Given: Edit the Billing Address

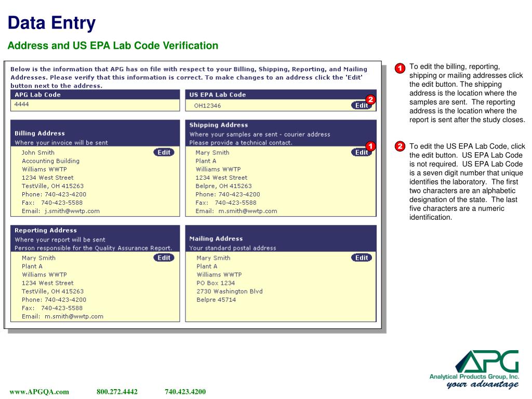Looking at the screenshot, I should tap(164, 152).
